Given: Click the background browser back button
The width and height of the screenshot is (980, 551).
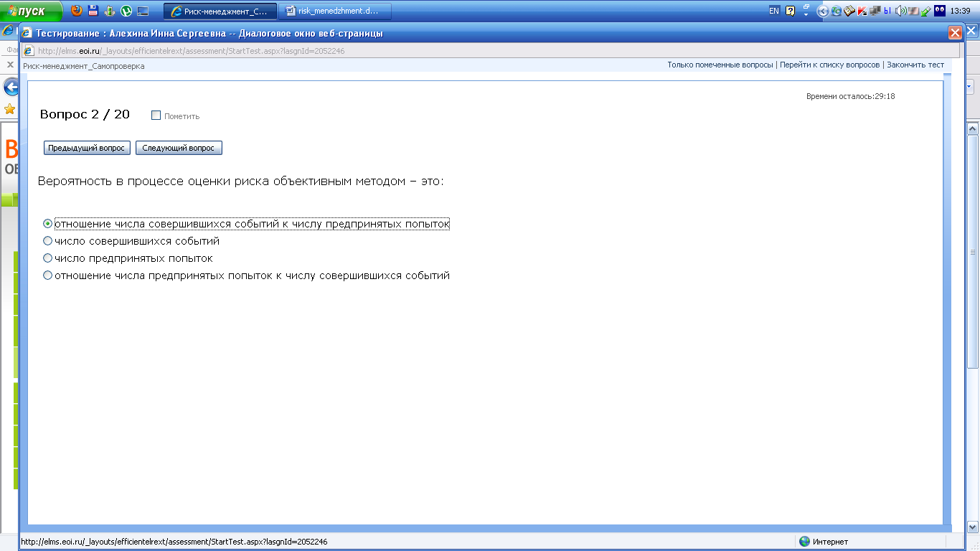Looking at the screenshot, I should pos(10,87).
